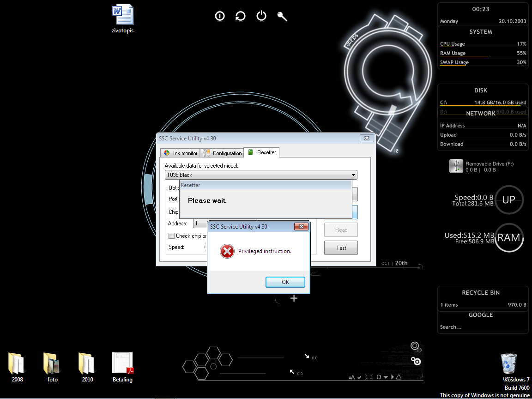Switch to the Configuration tab

coord(222,153)
